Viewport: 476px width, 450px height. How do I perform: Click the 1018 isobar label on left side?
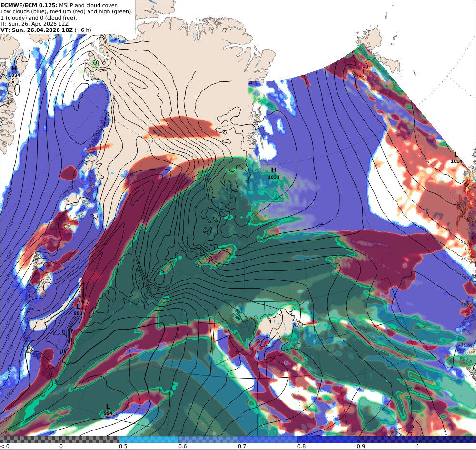click(x=10, y=275)
